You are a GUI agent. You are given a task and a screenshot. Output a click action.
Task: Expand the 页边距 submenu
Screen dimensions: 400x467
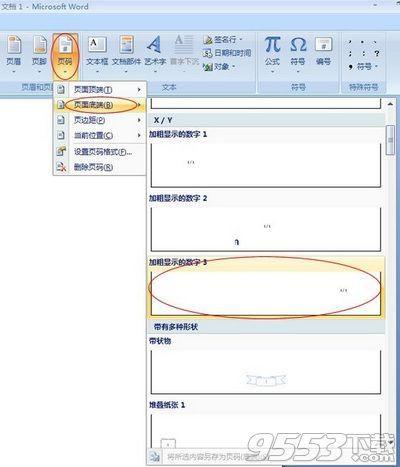(x=100, y=120)
